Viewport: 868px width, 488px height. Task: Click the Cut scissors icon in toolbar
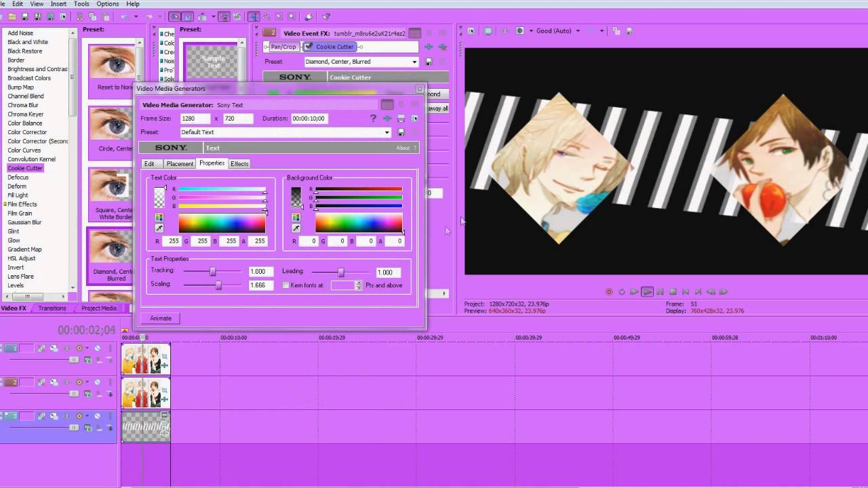tap(79, 16)
